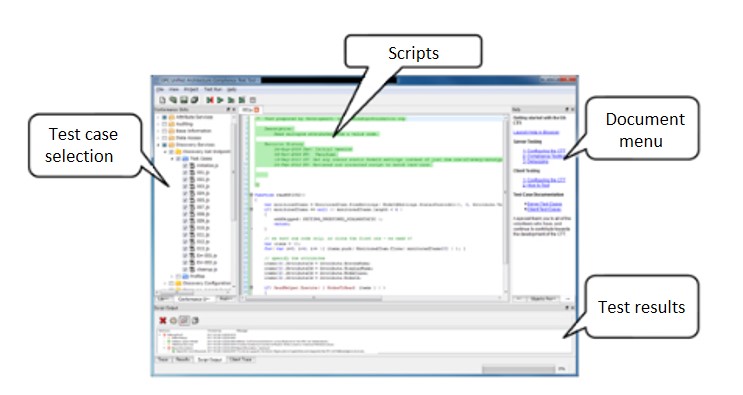Switch to the Script Output tab

[209, 360]
